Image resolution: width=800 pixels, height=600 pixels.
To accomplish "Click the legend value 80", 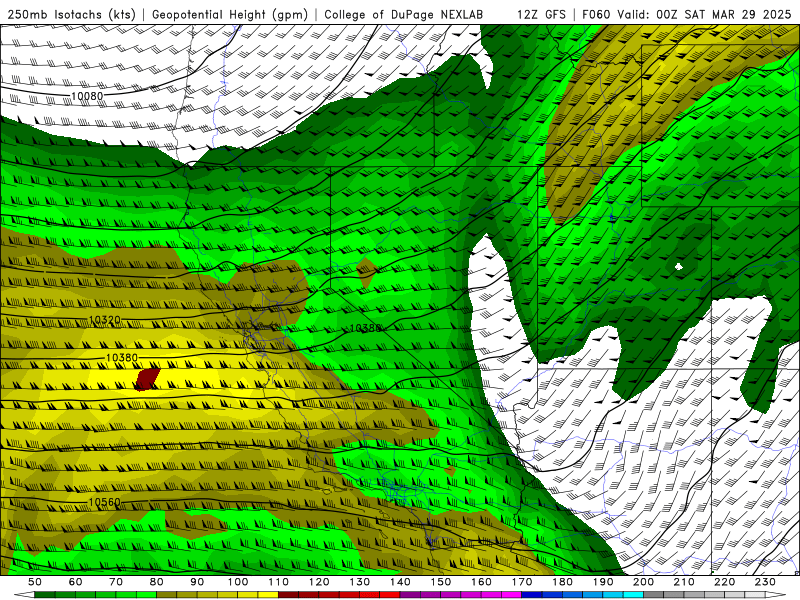I will [156, 582].
